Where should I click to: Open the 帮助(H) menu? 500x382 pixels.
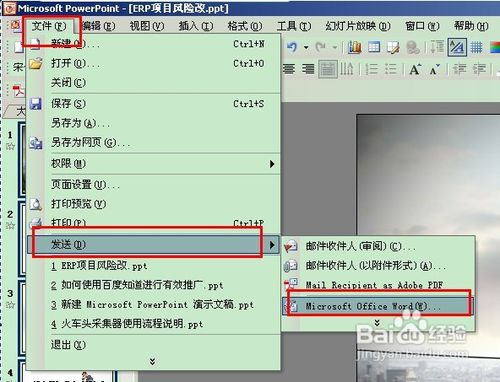click(471, 26)
